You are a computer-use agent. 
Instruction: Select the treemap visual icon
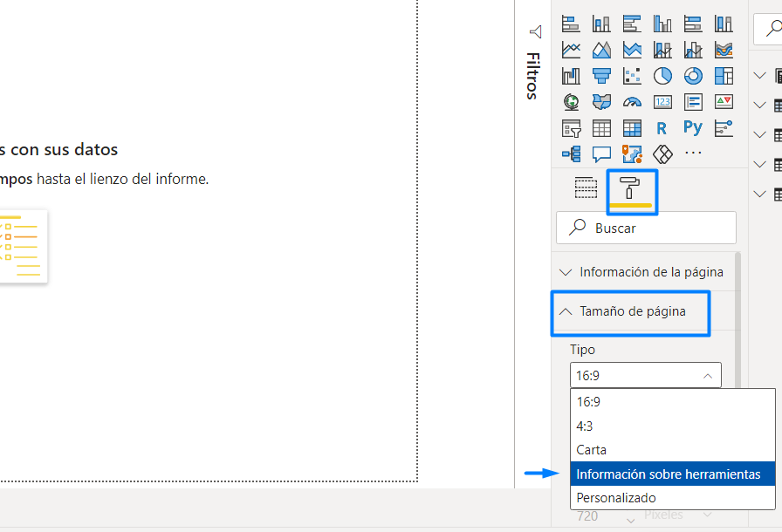[723, 76]
